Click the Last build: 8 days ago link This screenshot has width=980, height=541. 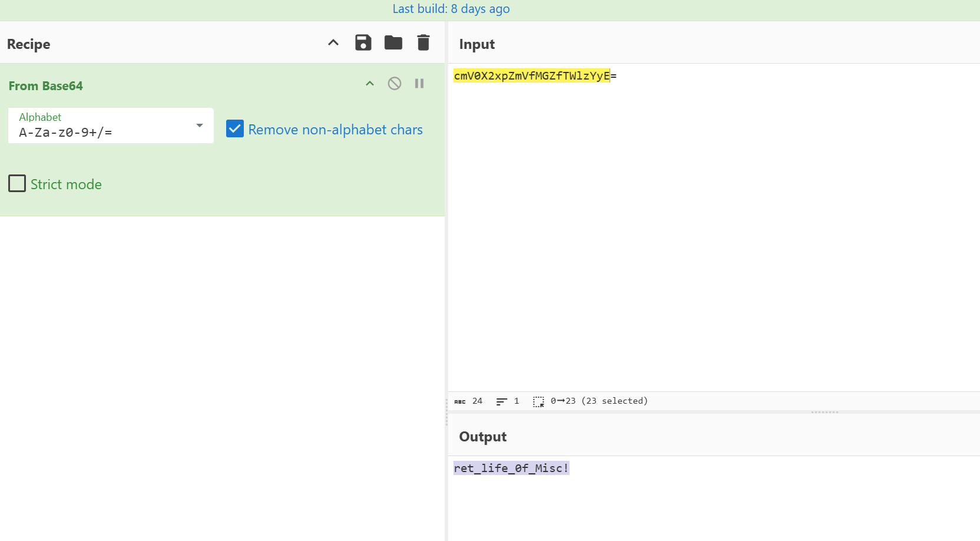coord(451,9)
